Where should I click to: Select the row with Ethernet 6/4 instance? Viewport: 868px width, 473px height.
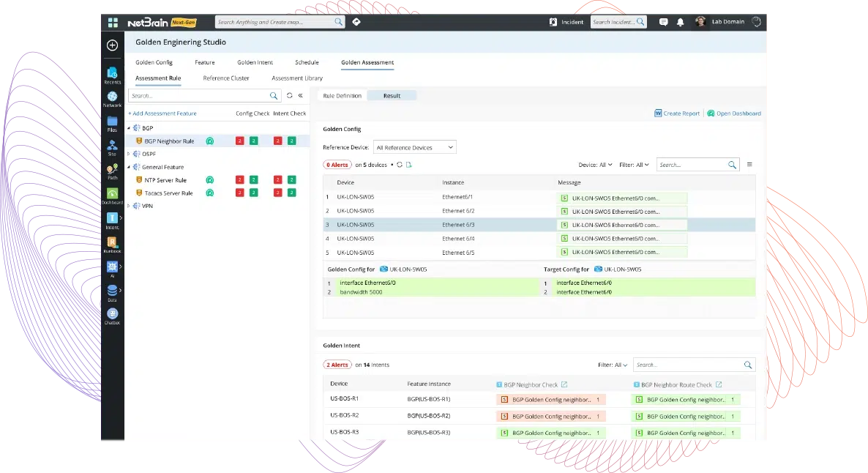tap(539, 239)
